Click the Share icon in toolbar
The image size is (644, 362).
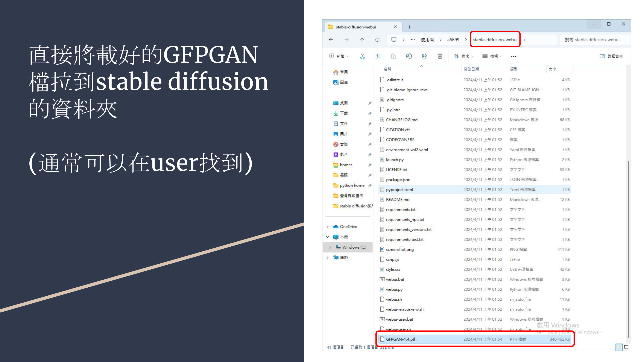click(424, 56)
